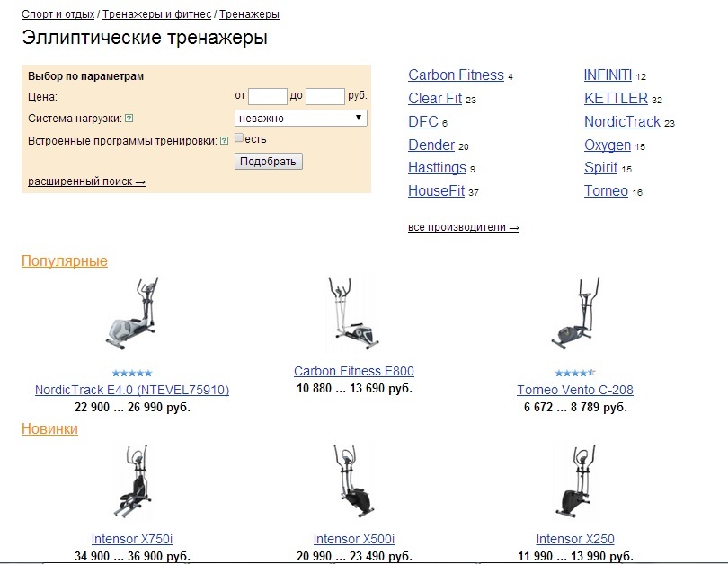Open Clear Fit brand link
The width and height of the screenshot is (728, 564).
click(435, 98)
